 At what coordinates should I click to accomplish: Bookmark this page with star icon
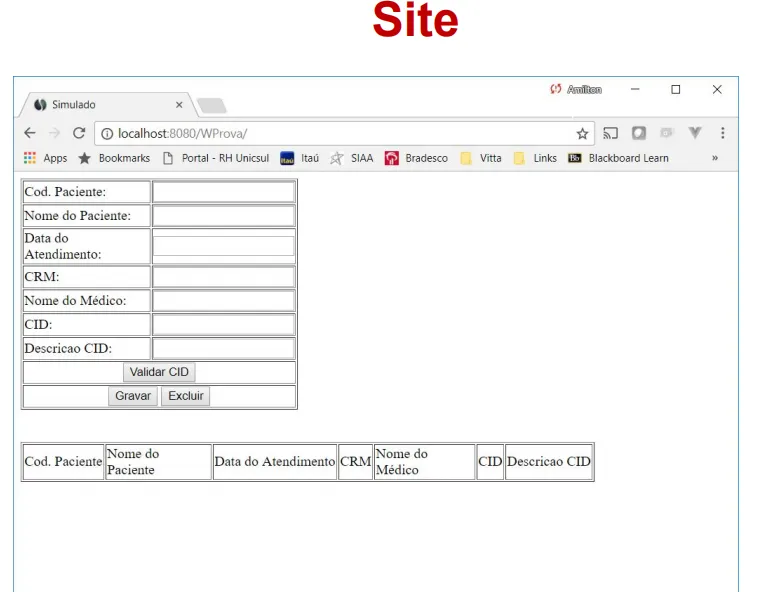click(x=582, y=134)
